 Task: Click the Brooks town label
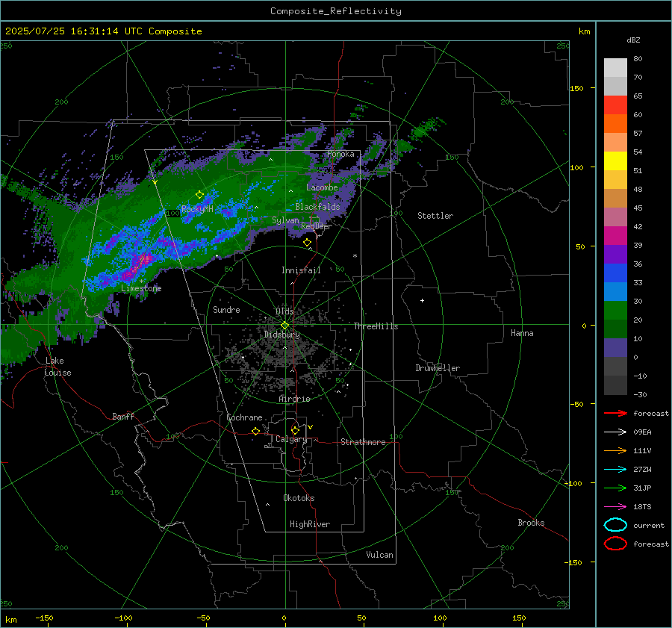point(531,523)
